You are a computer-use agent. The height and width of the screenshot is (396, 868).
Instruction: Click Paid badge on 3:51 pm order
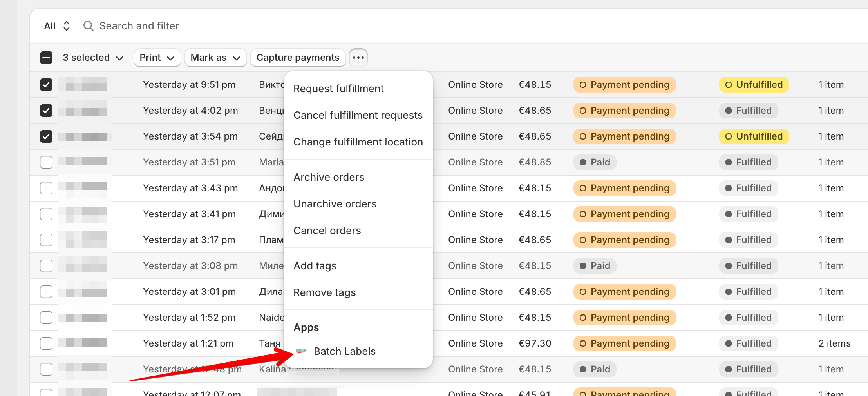(595, 162)
